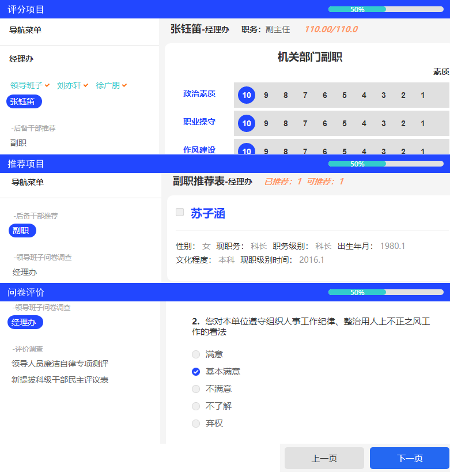Select highlighted 副职 in 推荐项目 menu

click(x=22, y=231)
